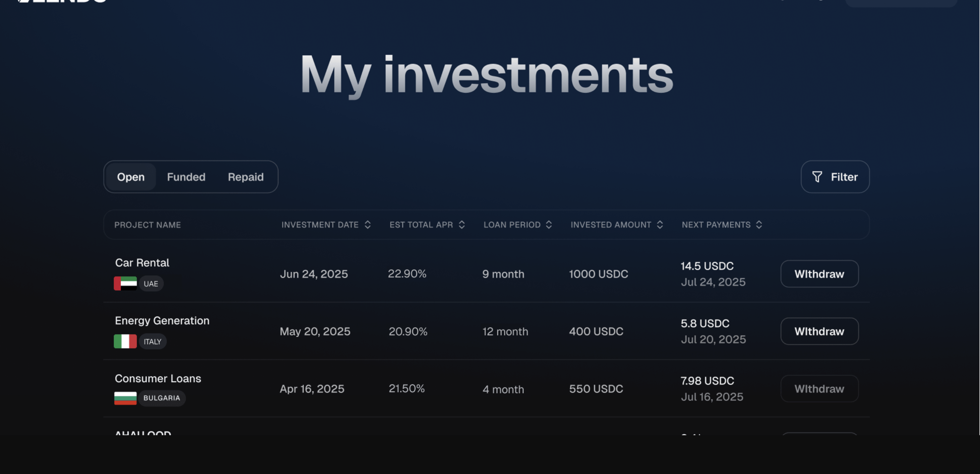Sort by Investment Date arrows
Screen dimensions: 980x474
coord(367,225)
